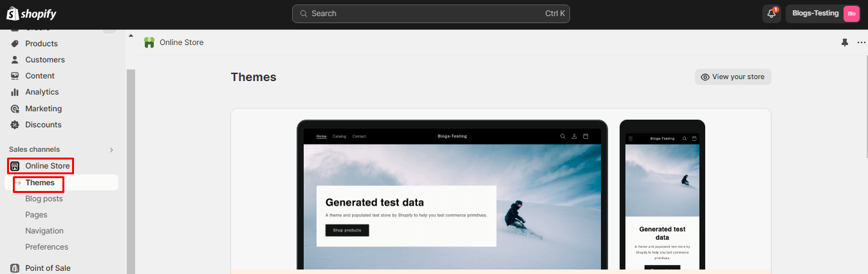Click Catalog link in desktop preview
This screenshot has width=868, height=274.
[x=339, y=136]
